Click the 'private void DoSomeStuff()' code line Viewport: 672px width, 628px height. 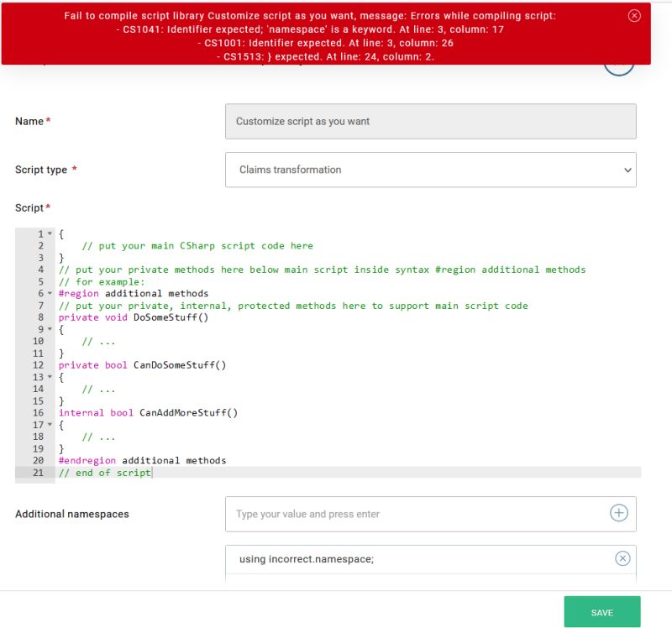[x=134, y=317]
